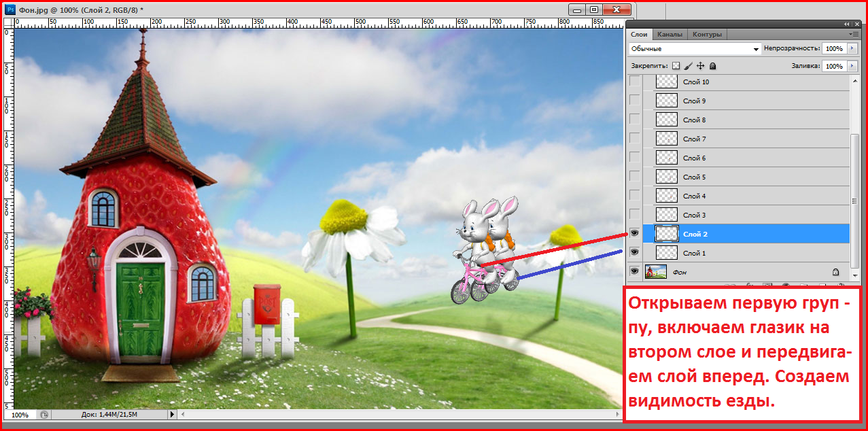The width and height of the screenshot is (868, 431).
Task: Select the Слой 9 layer name
Action: [695, 101]
